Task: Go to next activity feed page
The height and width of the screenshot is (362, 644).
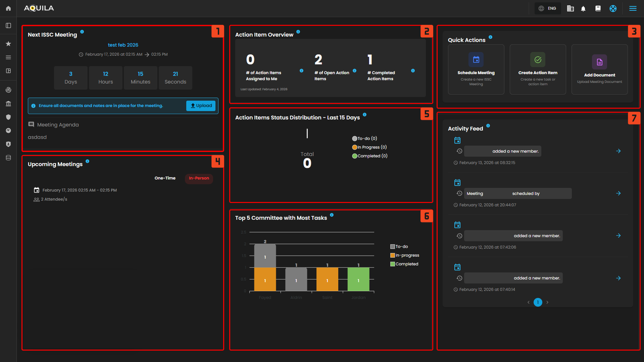Action: 547,302
